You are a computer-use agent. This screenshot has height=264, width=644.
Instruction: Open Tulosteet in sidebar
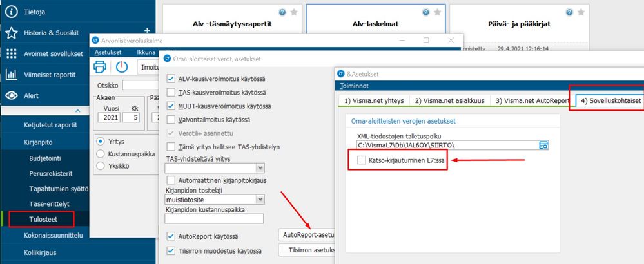click(43, 220)
